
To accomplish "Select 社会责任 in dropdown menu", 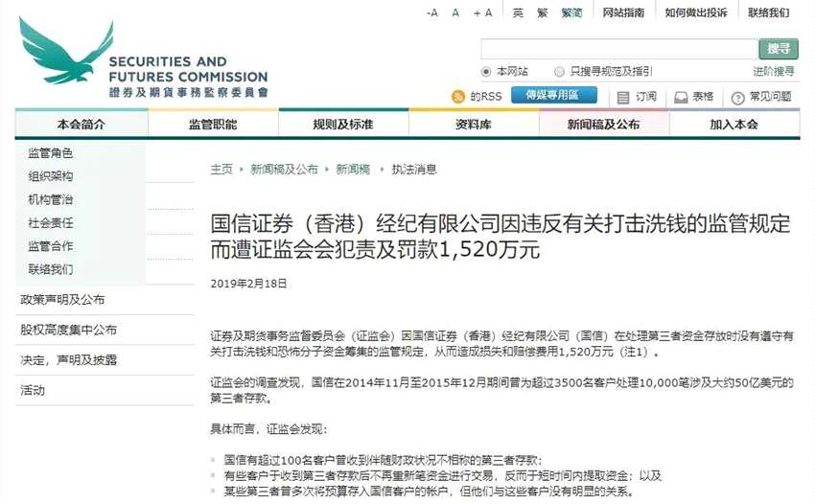I will [x=51, y=223].
